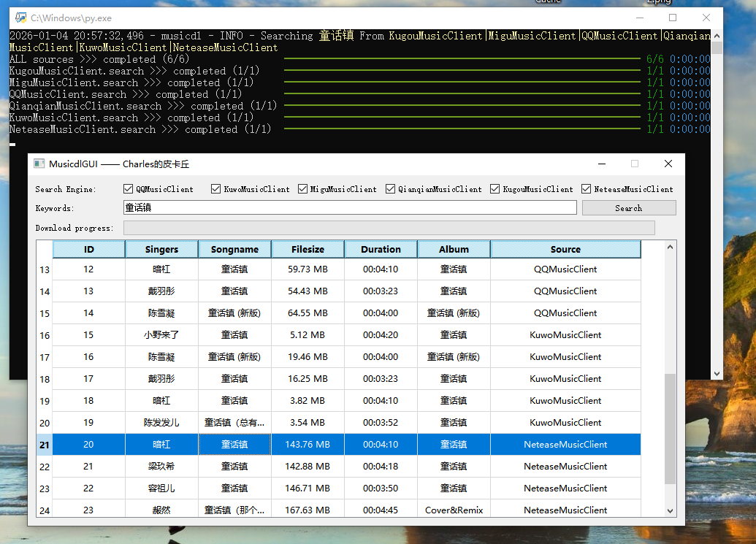Click the Search button
Viewport: 756px width, 544px height.
click(629, 208)
